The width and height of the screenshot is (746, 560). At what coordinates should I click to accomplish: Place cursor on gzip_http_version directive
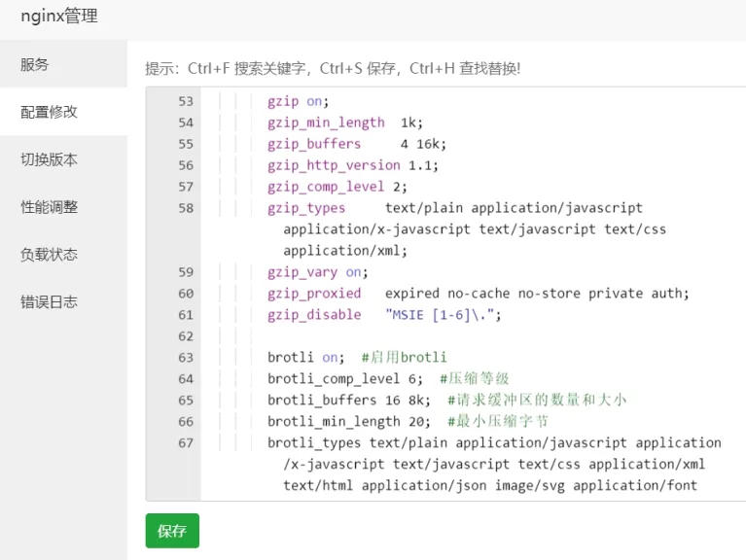[x=334, y=165]
